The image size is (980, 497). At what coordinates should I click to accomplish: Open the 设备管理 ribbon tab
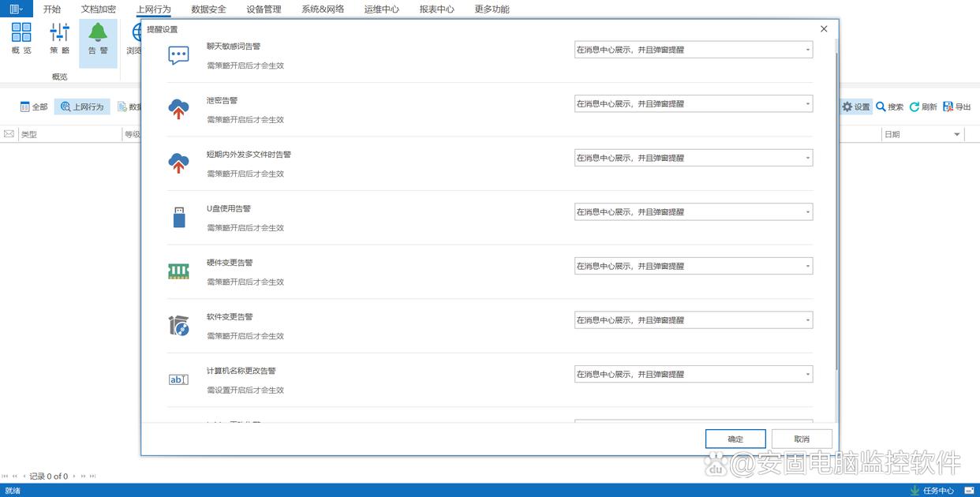pyautogui.click(x=264, y=9)
